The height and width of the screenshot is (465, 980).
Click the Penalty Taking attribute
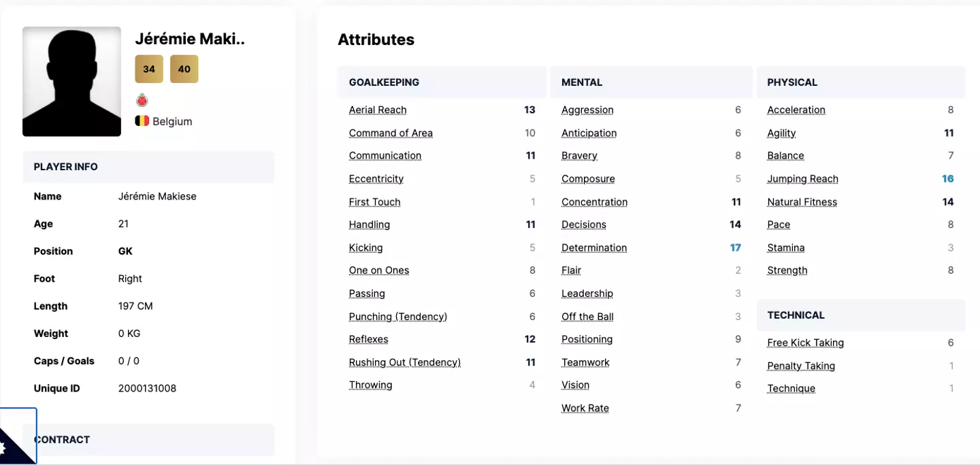pos(801,366)
